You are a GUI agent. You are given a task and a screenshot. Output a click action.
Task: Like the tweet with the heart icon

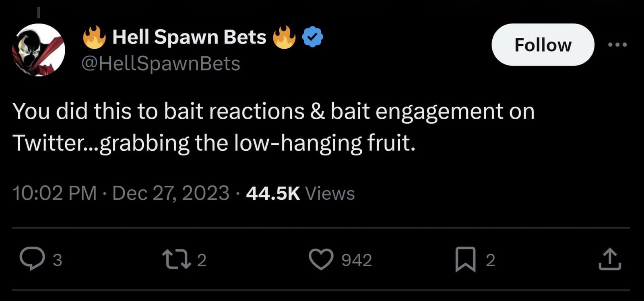coord(321,259)
